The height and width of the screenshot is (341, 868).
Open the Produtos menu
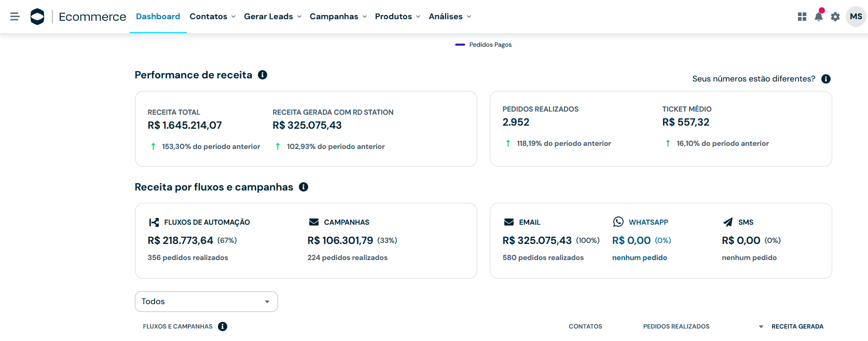397,17
